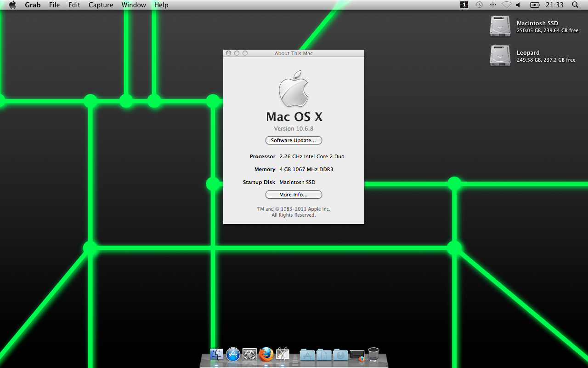588x368 pixels.
Task: Click the More Info button
Action: [294, 194]
